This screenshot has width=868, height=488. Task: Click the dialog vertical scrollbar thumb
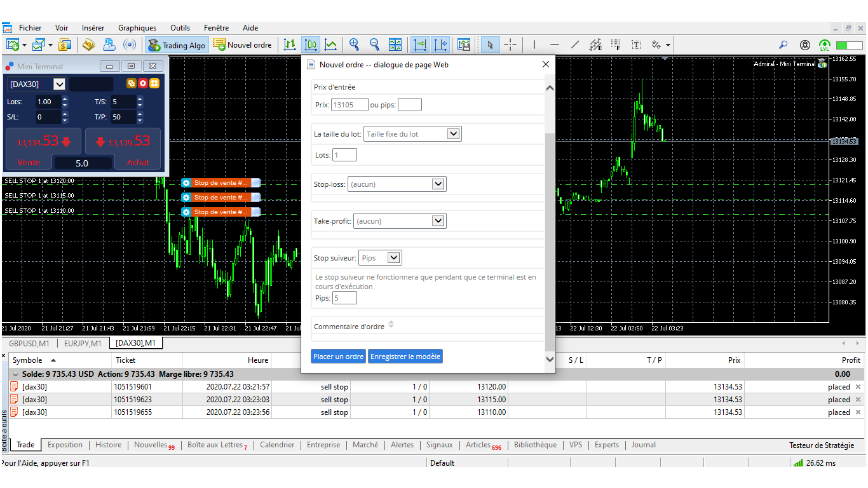[550, 241]
